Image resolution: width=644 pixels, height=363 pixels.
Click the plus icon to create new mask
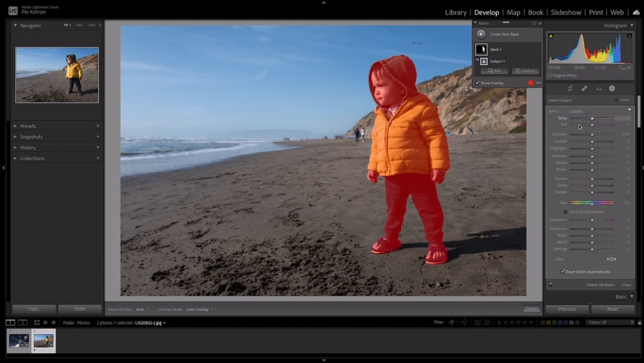[x=481, y=34]
